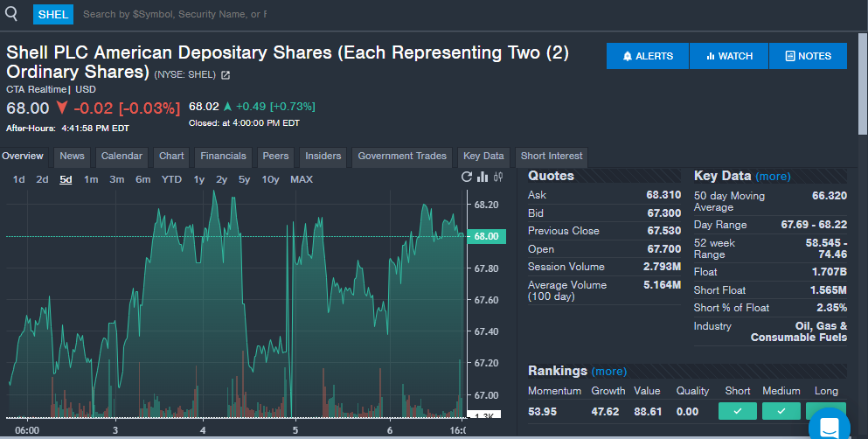The image size is (868, 439).
Task: Click the Previous Close value 67.530
Action: 663,231
